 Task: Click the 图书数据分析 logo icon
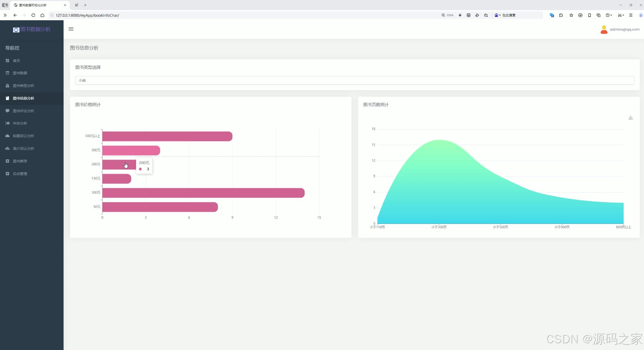(x=16, y=29)
